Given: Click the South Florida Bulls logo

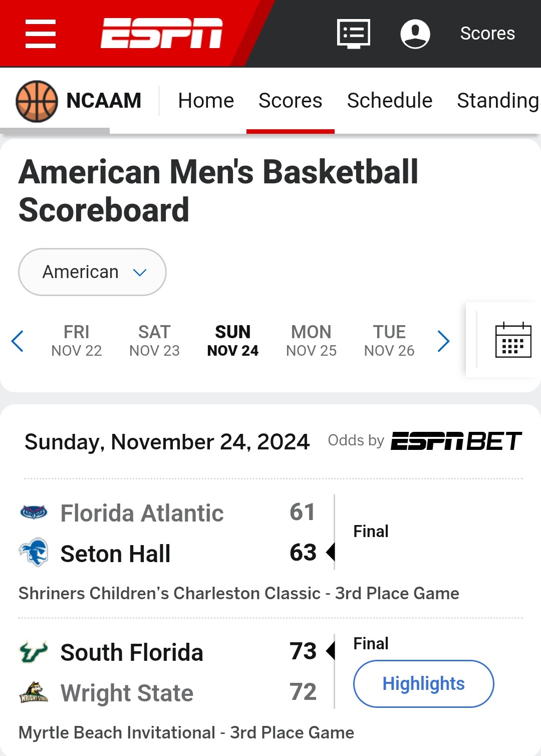Looking at the screenshot, I should (x=34, y=652).
